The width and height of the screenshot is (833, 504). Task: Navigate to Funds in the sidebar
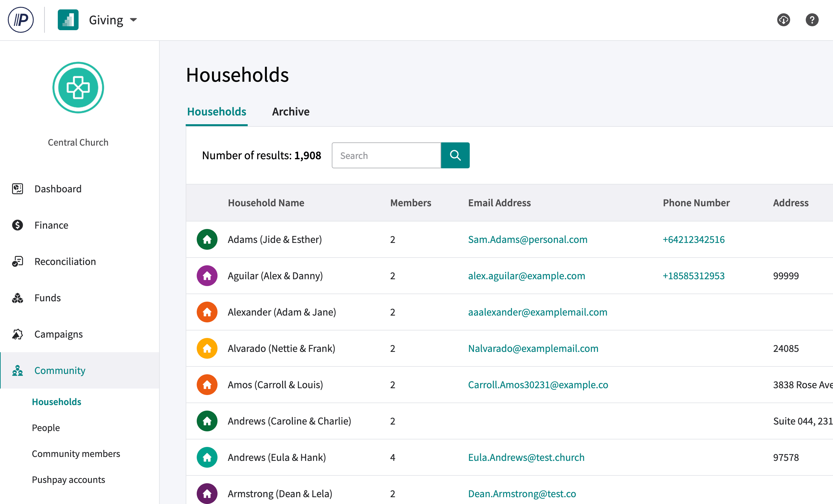pyautogui.click(x=47, y=298)
